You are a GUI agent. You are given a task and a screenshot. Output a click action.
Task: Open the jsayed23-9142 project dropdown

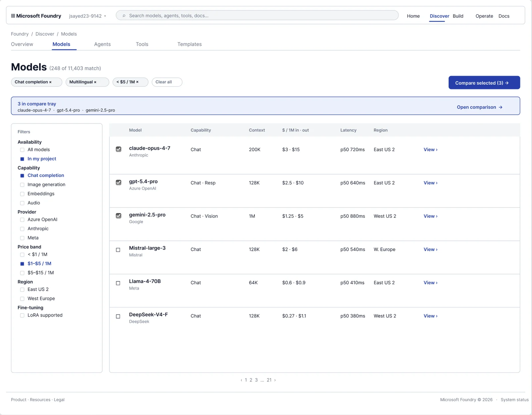[x=87, y=16]
